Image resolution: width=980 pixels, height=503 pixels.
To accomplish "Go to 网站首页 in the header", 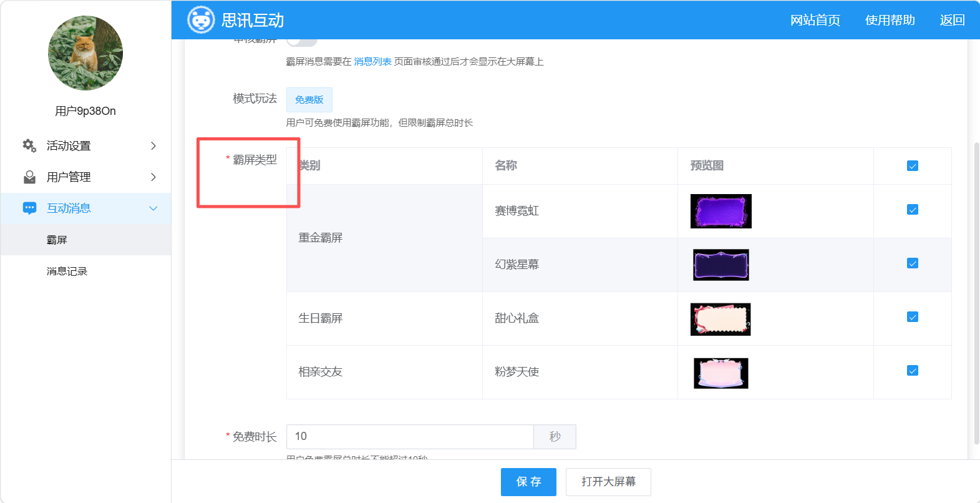I will coord(815,20).
